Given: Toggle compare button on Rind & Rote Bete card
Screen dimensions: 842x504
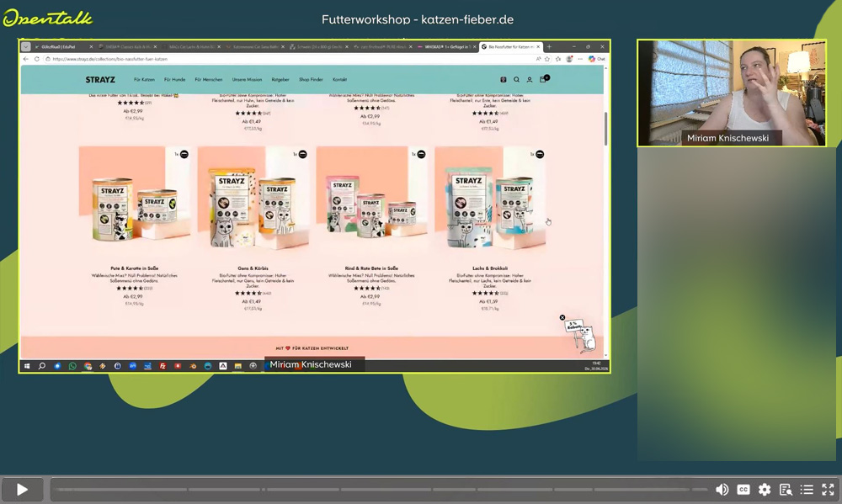Looking at the screenshot, I should point(422,154).
